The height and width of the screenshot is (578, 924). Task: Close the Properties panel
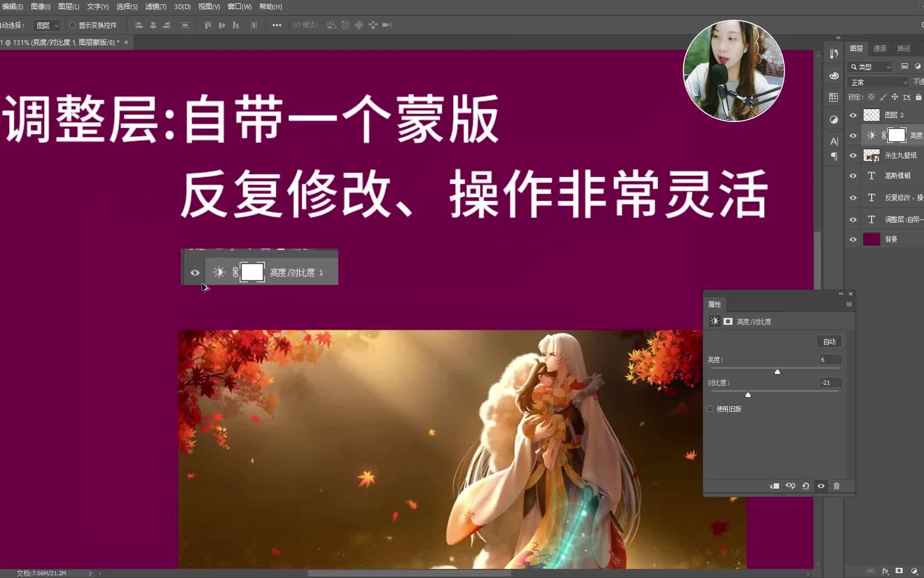point(851,294)
